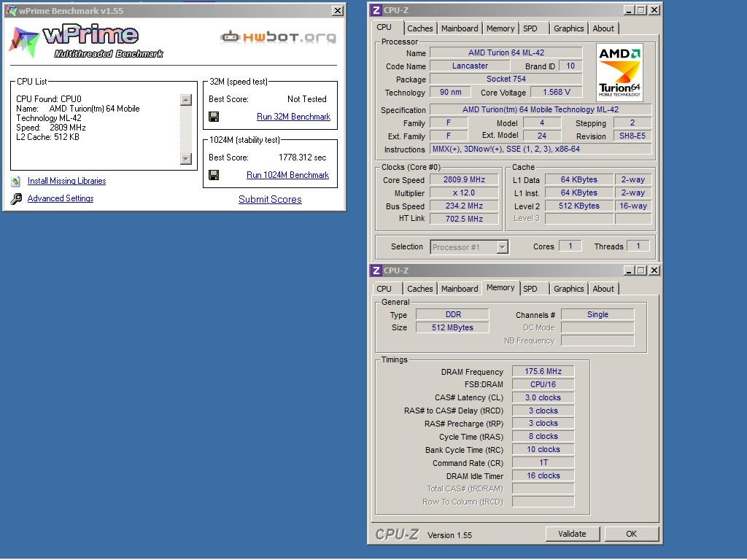
Task: Run the 1024M Benchmark
Action: (x=287, y=175)
